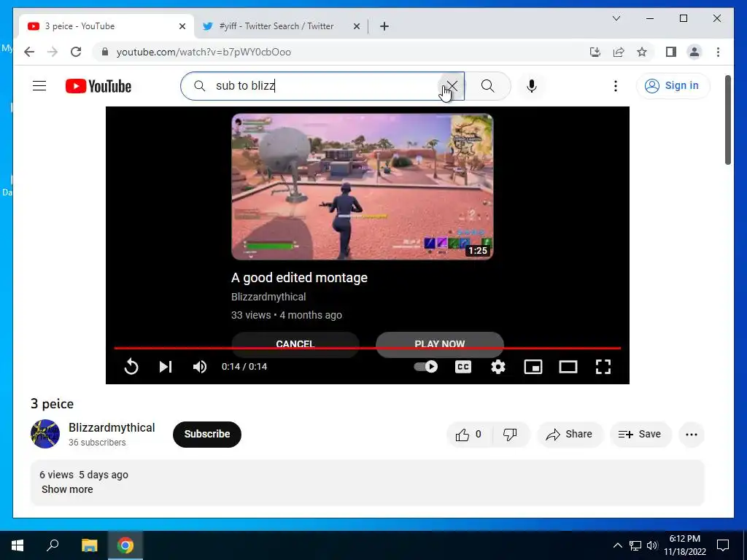Open 'A good edited montage' thumbnail
Viewport: 747px width, 560px height.
point(362,187)
